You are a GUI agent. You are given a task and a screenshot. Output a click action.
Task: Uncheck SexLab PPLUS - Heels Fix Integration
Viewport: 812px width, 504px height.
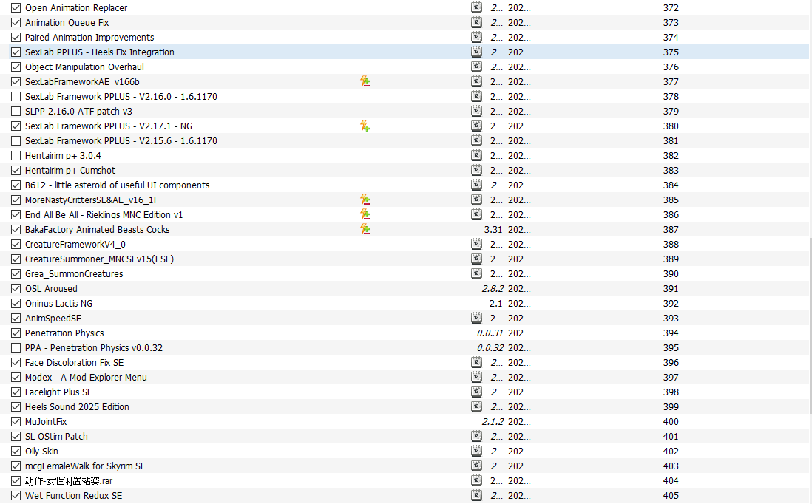click(16, 52)
